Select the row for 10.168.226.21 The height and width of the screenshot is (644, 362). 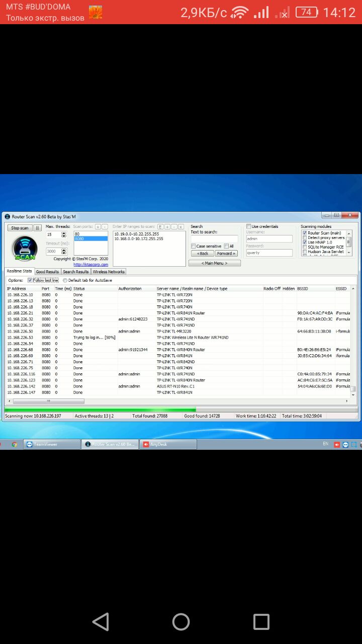178,313
